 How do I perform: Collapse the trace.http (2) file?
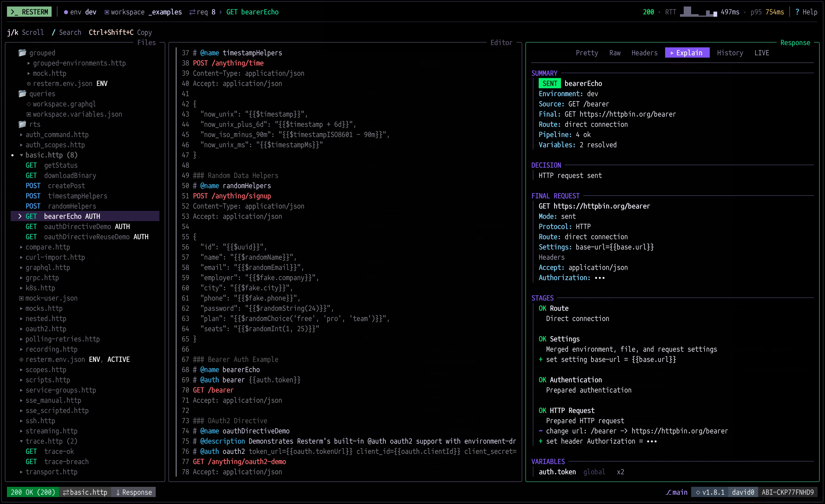[x=21, y=441]
